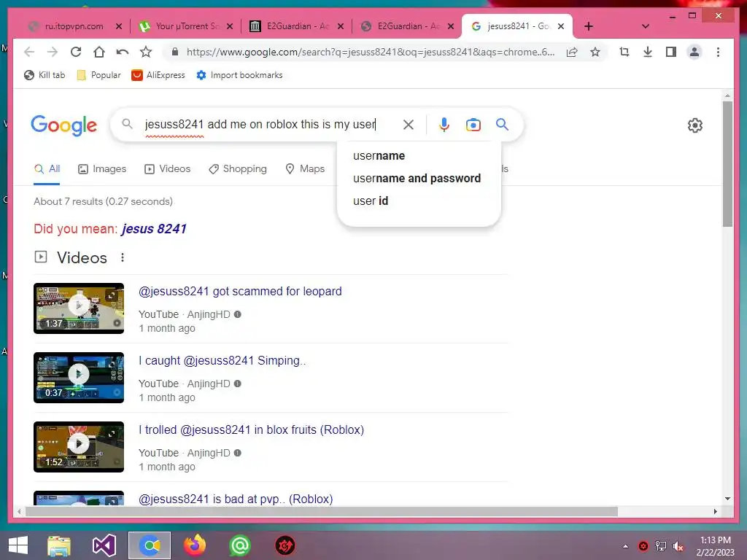This screenshot has height=560, width=747.
Task: Reload the current page
Action: tap(76, 52)
